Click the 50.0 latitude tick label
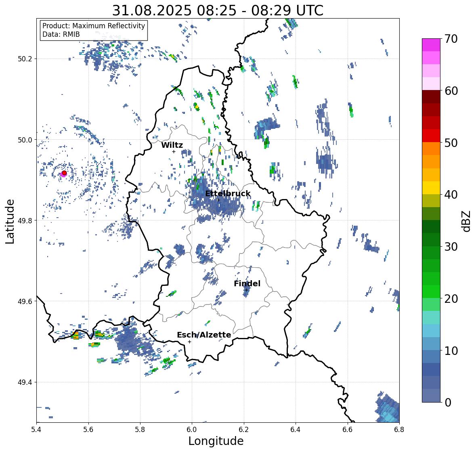 coord(25,140)
